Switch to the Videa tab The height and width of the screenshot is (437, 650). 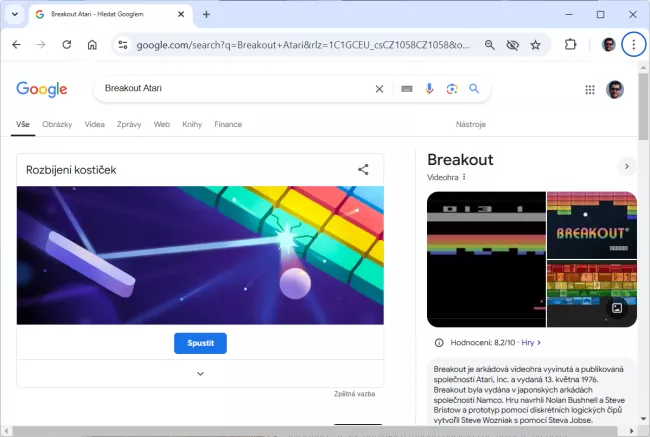[95, 124]
